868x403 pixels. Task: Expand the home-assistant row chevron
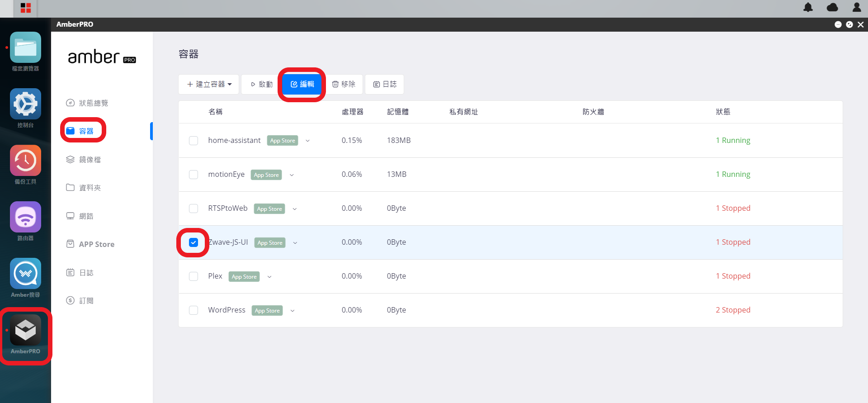point(308,141)
